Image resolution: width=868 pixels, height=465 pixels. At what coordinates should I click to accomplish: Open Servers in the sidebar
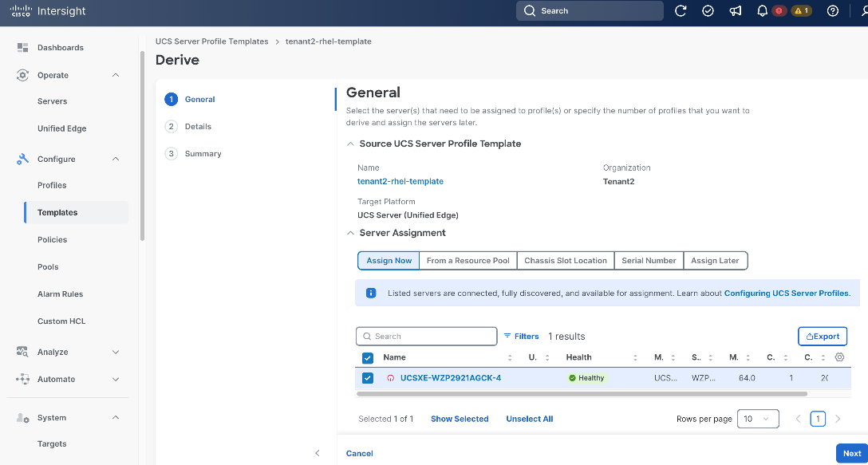tap(52, 102)
